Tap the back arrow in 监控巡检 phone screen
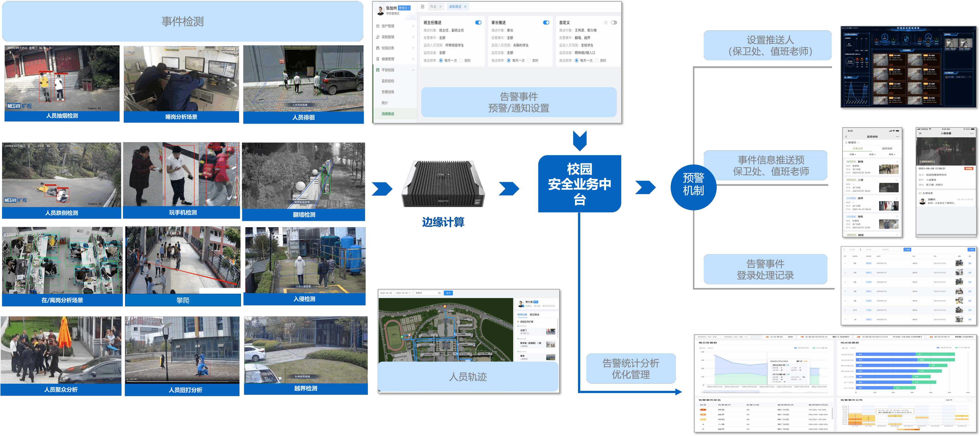This screenshot has width=980, height=436. 846,137
